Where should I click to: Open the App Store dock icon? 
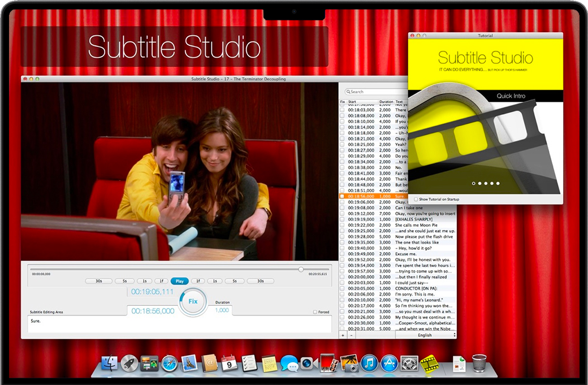point(389,363)
